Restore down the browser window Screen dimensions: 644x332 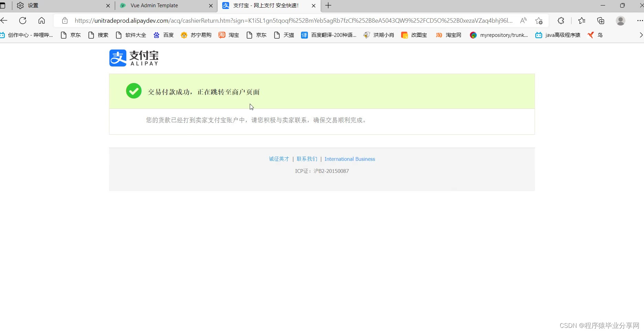tap(622, 6)
